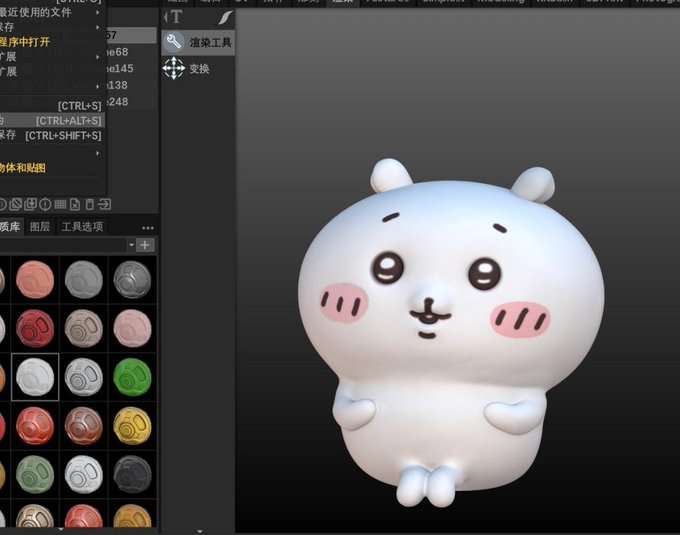Screen dimensions: 680x535
Task: Pick the selected white matte material
Action: click(35, 377)
